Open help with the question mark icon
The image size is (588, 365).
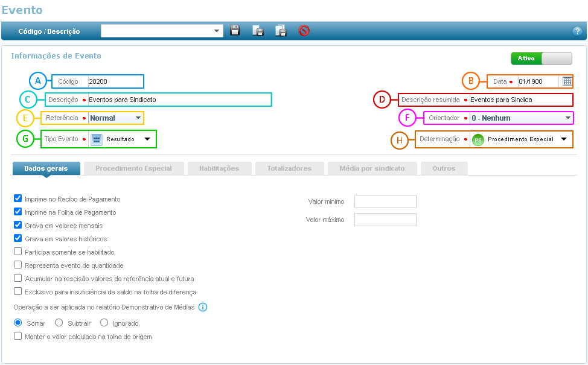point(577,31)
